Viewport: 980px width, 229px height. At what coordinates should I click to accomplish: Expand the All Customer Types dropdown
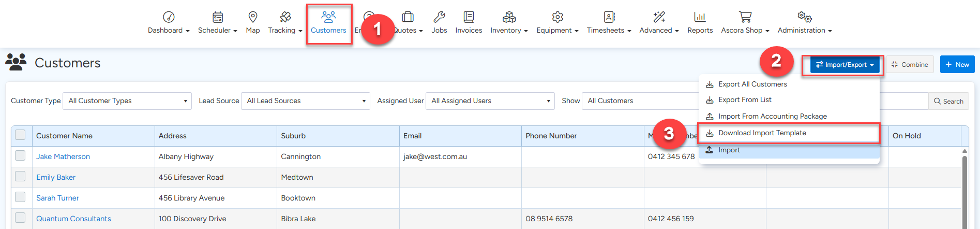(x=127, y=101)
